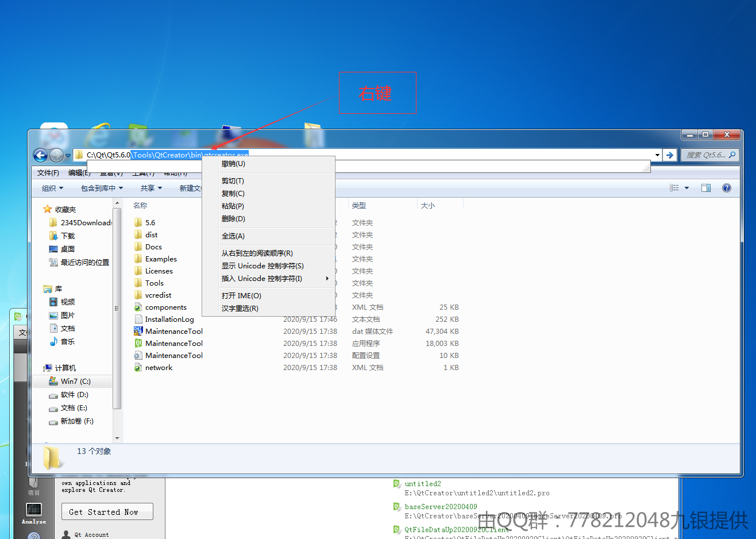
Task: Choose 复制(C) from the context menu
Action: tap(268, 194)
